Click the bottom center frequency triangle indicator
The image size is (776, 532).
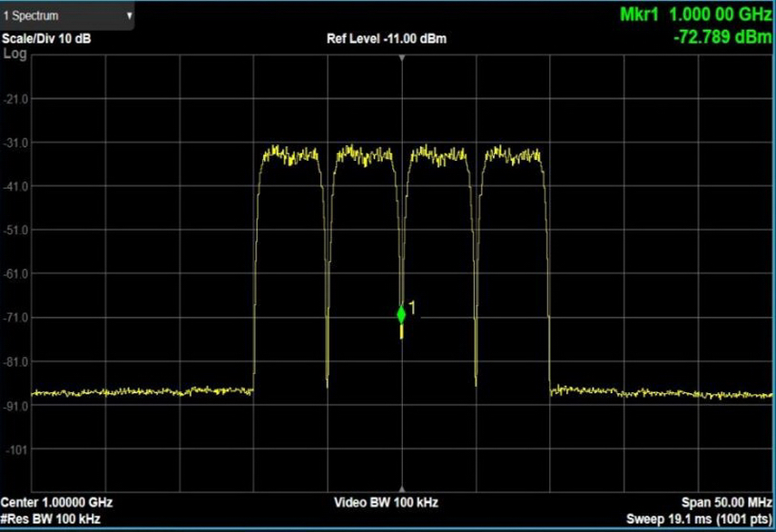(402, 488)
